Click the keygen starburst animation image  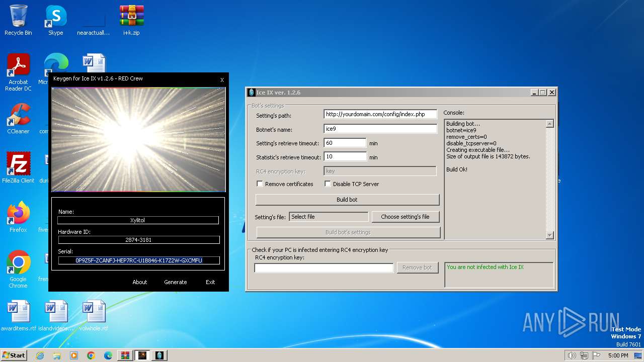point(138,140)
